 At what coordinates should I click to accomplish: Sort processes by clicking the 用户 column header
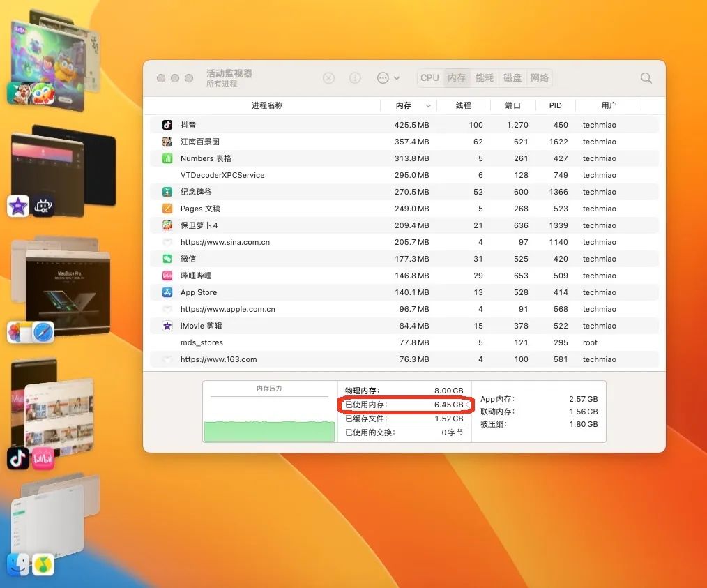point(609,105)
